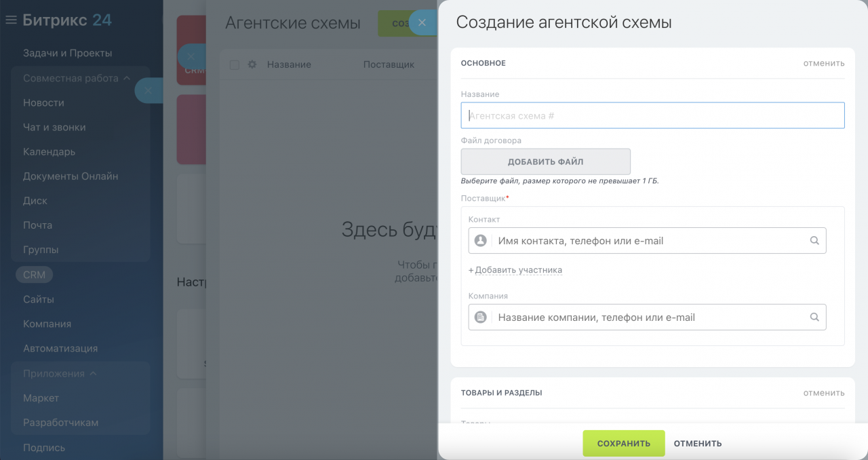Collapse the Приложения section
868x460 pixels.
click(x=93, y=373)
